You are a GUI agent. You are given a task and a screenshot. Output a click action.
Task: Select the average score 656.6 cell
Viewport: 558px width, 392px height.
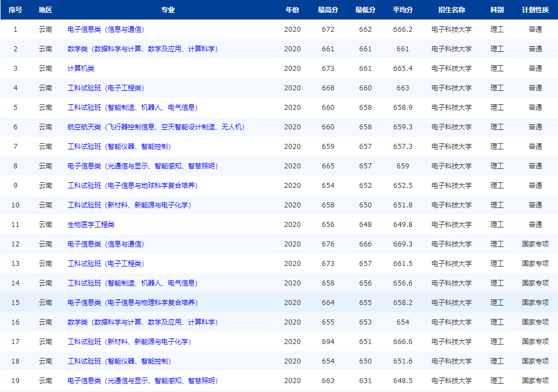(403, 283)
